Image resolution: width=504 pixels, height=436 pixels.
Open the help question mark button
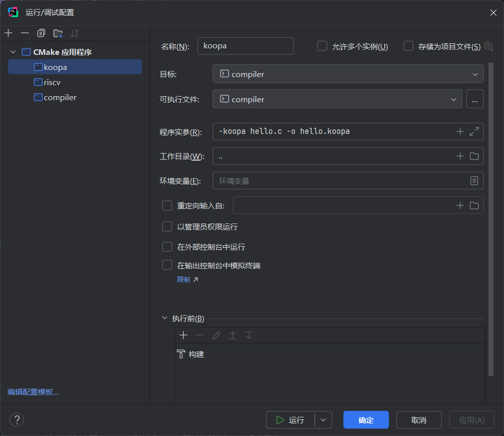click(17, 420)
